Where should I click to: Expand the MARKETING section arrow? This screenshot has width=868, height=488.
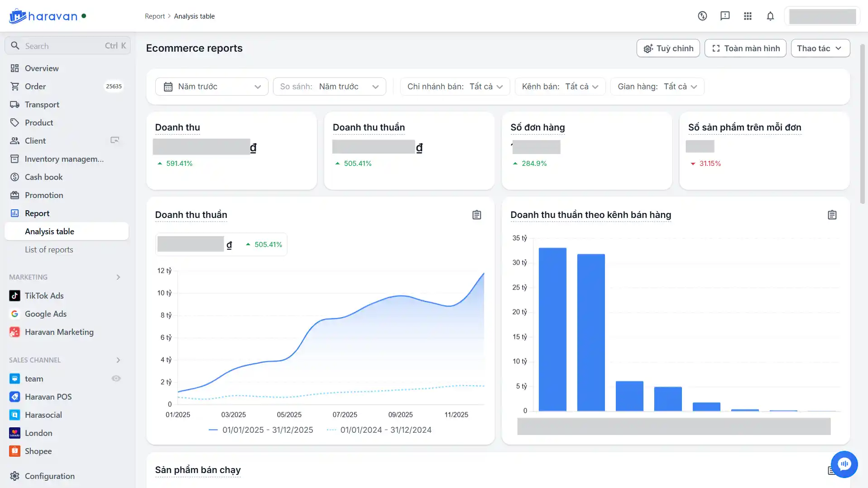click(118, 277)
